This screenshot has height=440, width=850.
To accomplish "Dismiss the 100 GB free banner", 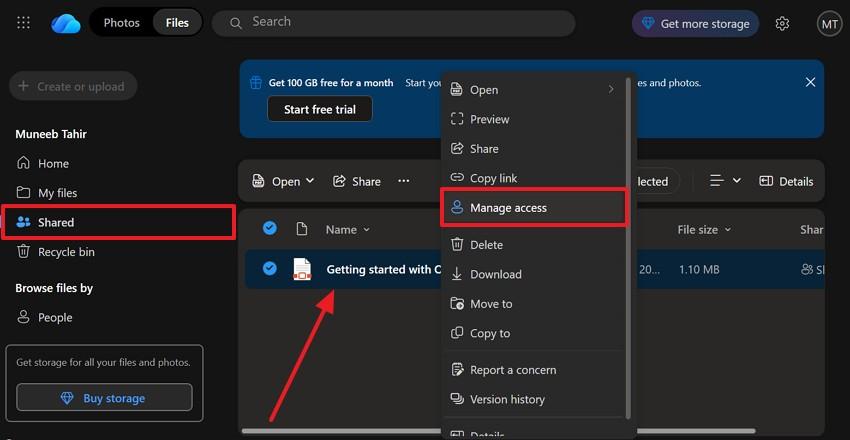I will pyautogui.click(x=810, y=82).
